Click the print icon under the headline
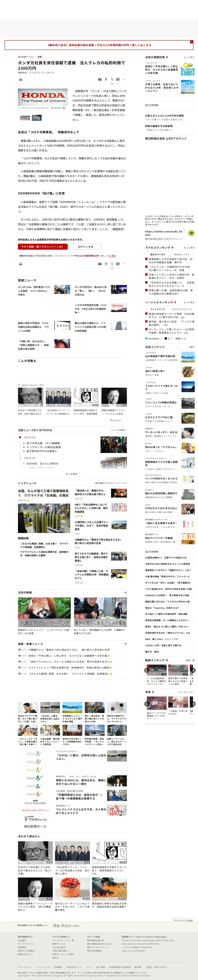Screen dimensions: 198x980 coord(20,79)
